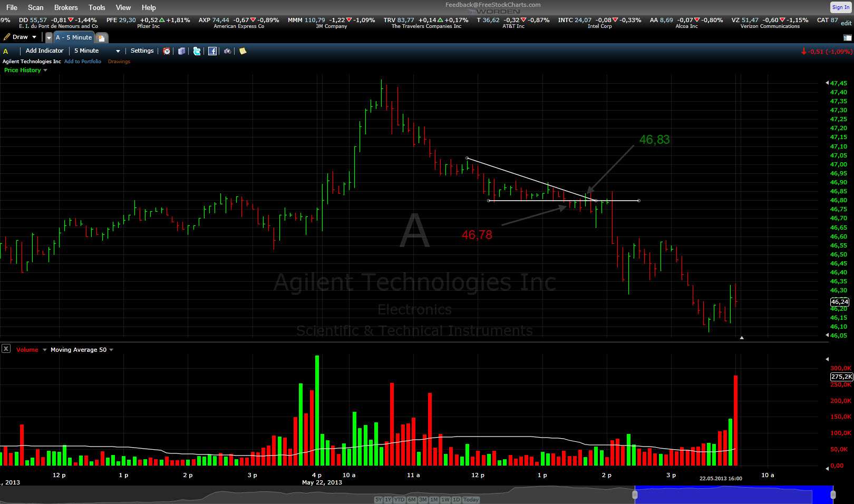The height and width of the screenshot is (504, 854).
Task: Open the Tools menu
Action: pos(97,7)
